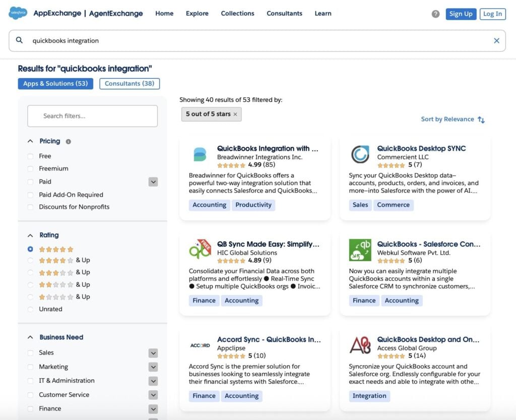The height and width of the screenshot is (420, 516).
Task: Switch to Apps & Solutions (53) tab
Action: [x=55, y=84]
